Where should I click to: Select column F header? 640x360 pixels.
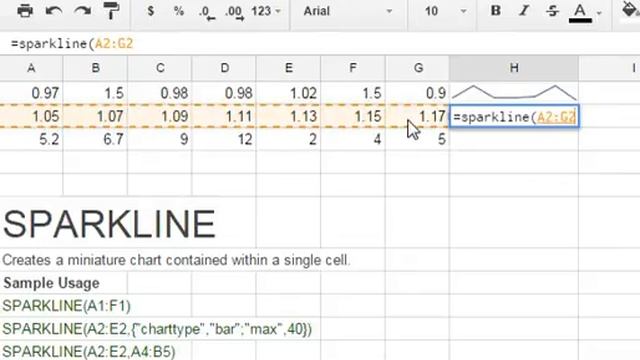pyautogui.click(x=353, y=68)
